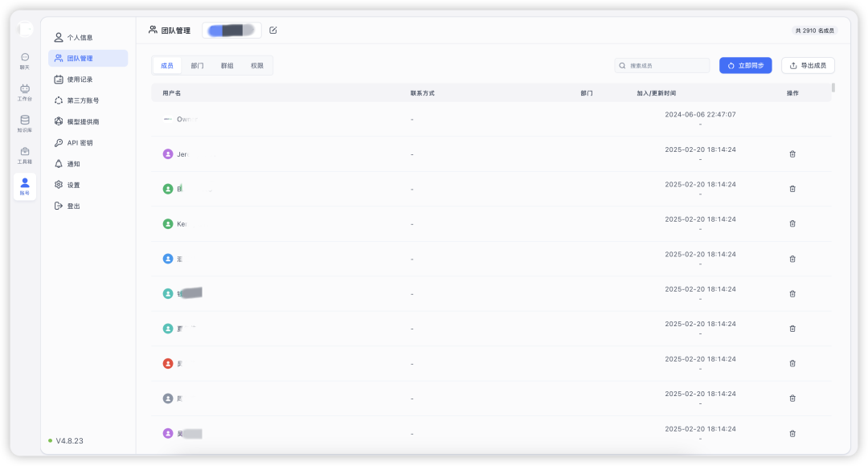The width and height of the screenshot is (868, 466).
Task: Click the red member avatar
Action: click(x=168, y=364)
